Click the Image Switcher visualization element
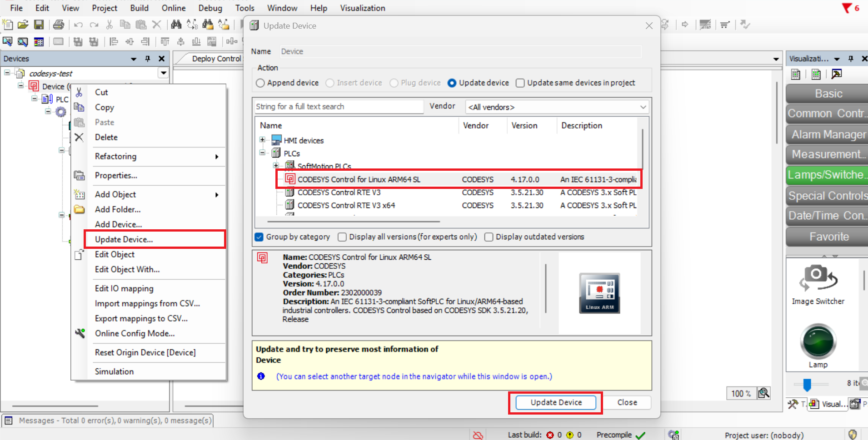This screenshot has width=868, height=440. coord(818,285)
